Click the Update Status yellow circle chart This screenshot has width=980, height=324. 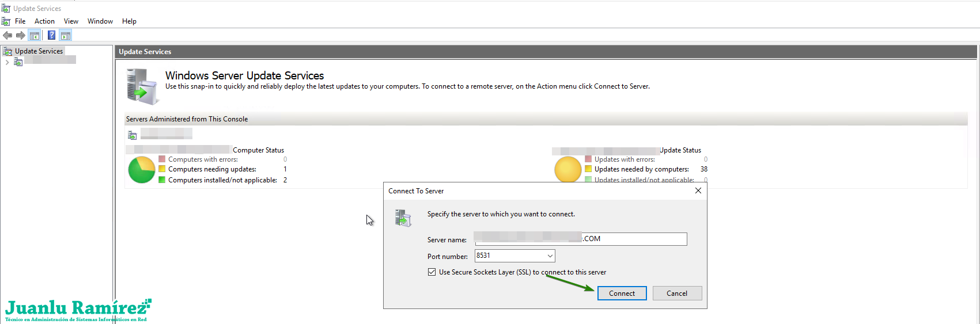tap(567, 170)
